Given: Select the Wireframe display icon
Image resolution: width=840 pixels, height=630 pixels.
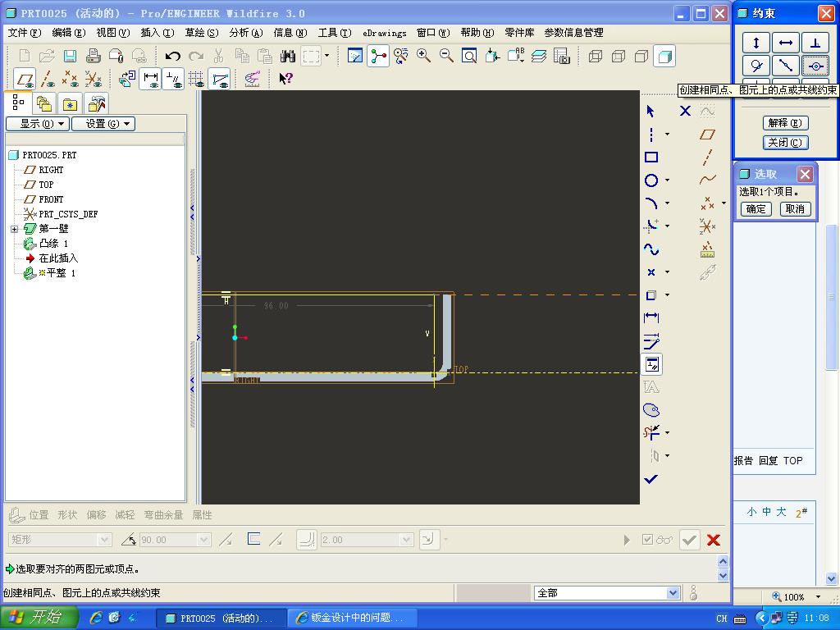Looking at the screenshot, I should [x=596, y=56].
